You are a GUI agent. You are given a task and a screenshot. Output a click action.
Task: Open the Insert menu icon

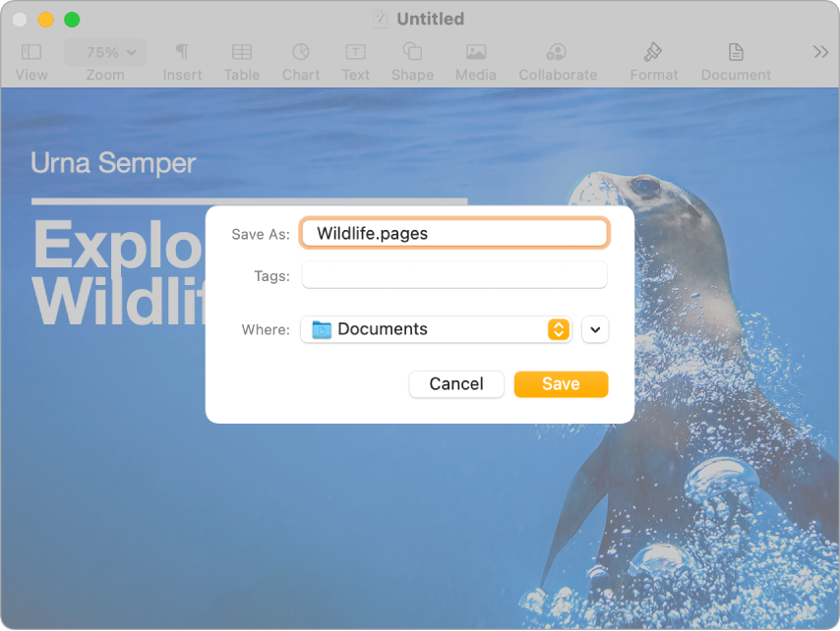click(181, 52)
